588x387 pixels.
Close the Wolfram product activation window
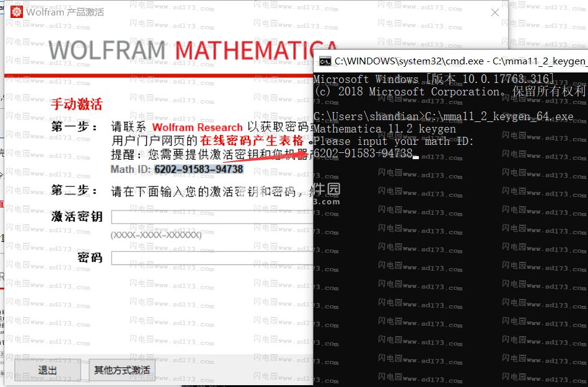point(495,12)
